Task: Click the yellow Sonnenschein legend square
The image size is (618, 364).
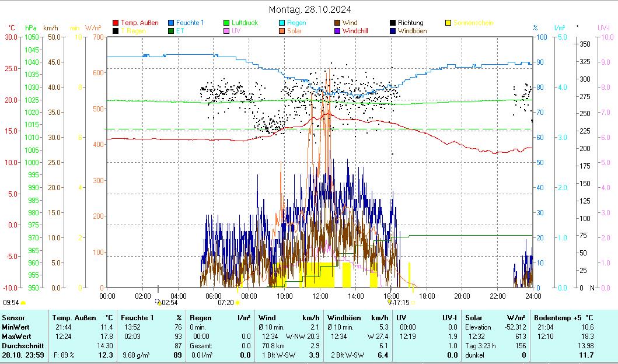Action: point(449,23)
